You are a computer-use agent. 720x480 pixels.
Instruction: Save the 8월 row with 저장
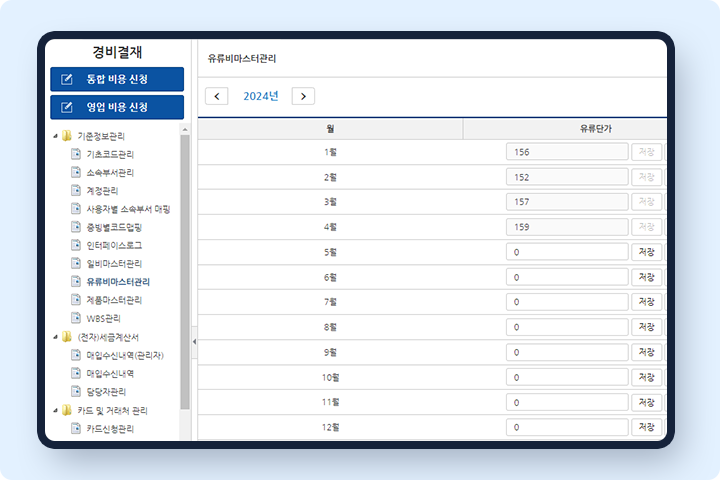(x=647, y=328)
